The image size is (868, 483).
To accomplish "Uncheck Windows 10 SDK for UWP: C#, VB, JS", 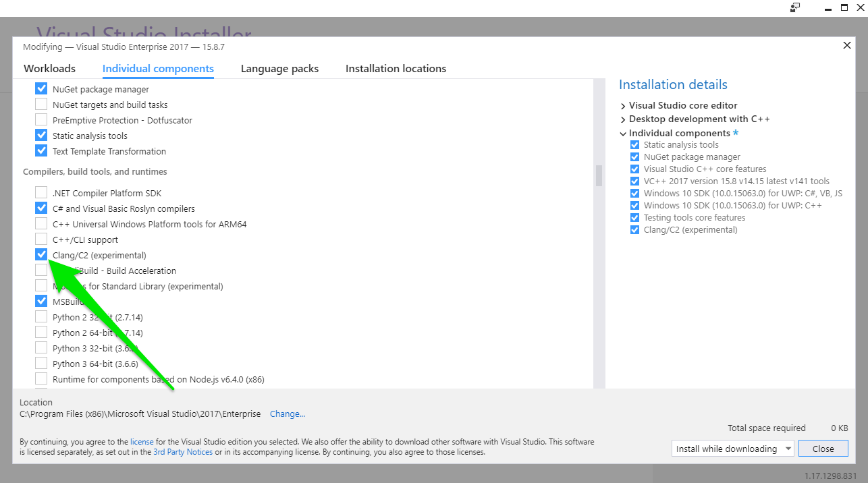I will pyautogui.click(x=634, y=194).
